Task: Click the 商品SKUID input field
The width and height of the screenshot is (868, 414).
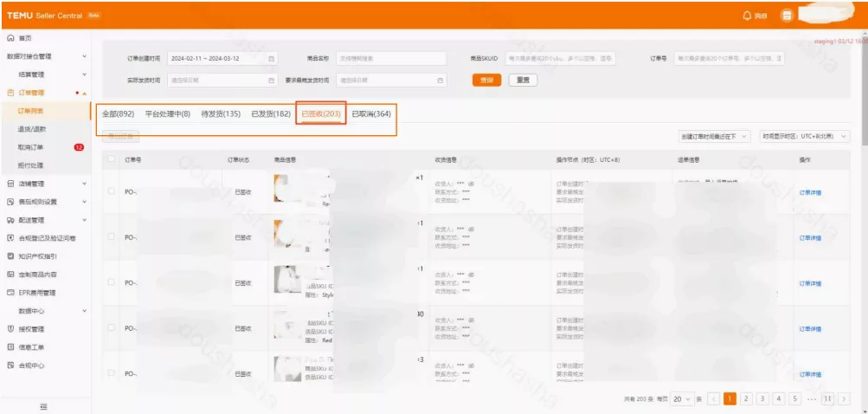Action: point(560,58)
